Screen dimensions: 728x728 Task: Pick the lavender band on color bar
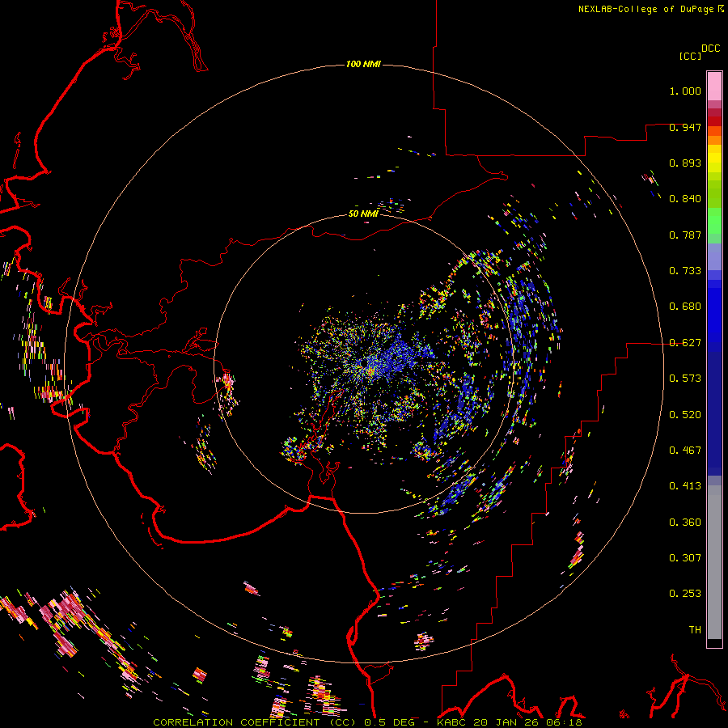coord(714,256)
